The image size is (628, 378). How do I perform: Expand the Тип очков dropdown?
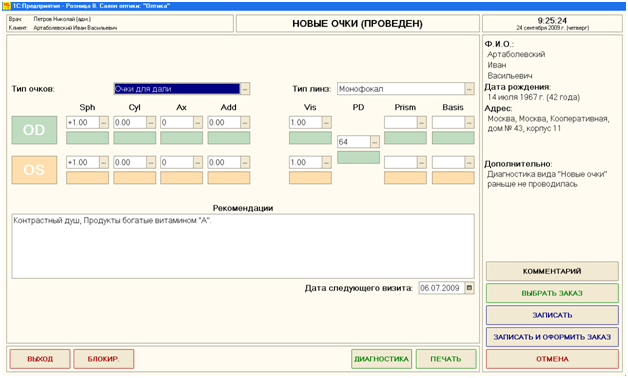[x=245, y=88]
